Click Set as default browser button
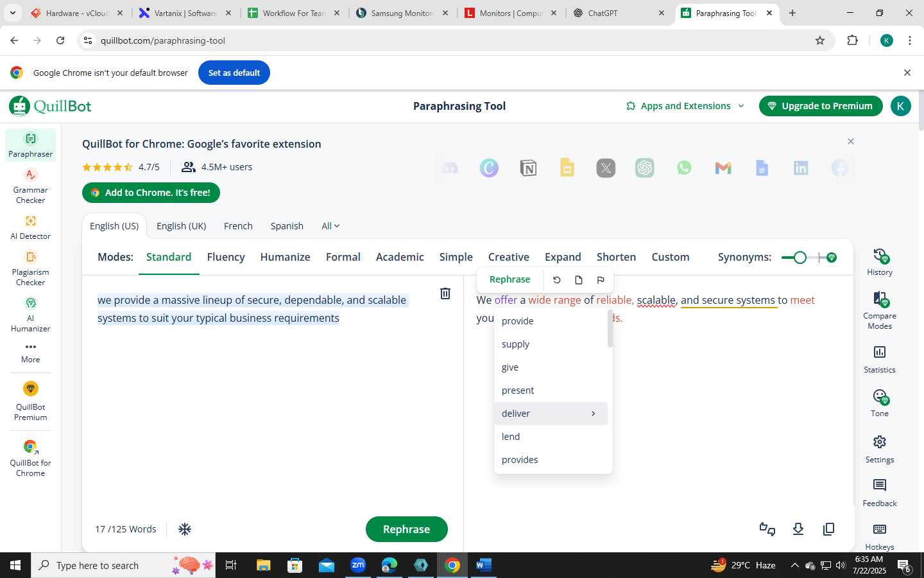Screen dimensions: 924x578 [x=234, y=73]
